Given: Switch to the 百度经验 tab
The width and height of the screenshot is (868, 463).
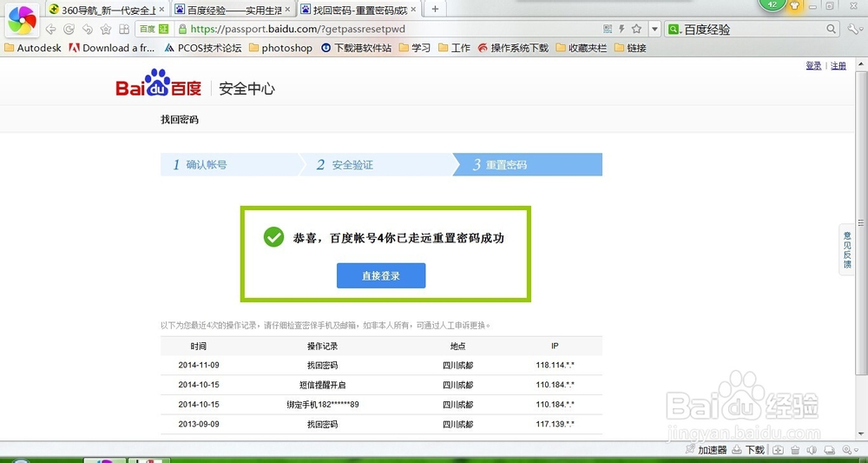Looking at the screenshot, I should point(233,10).
